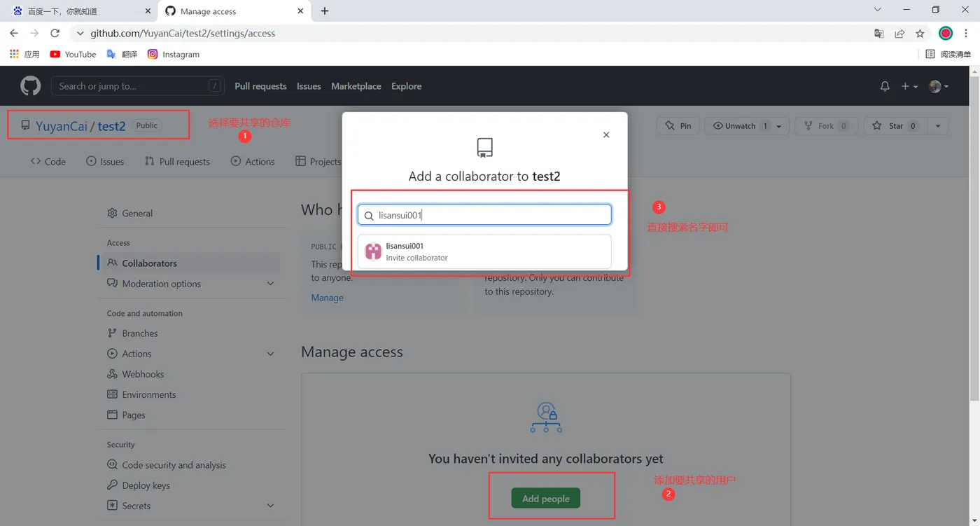Open the repository Code tab
Image resolution: width=980 pixels, height=526 pixels.
pos(48,162)
